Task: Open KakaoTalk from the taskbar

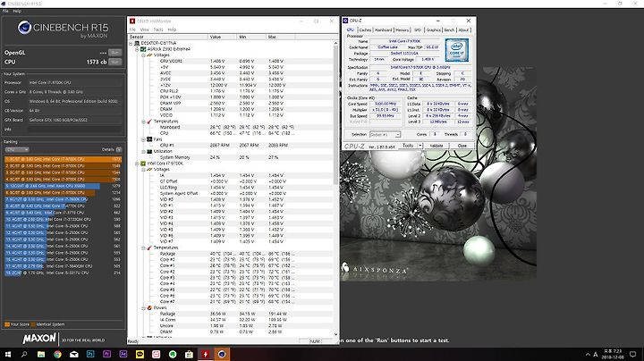Action: [x=140, y=354]
